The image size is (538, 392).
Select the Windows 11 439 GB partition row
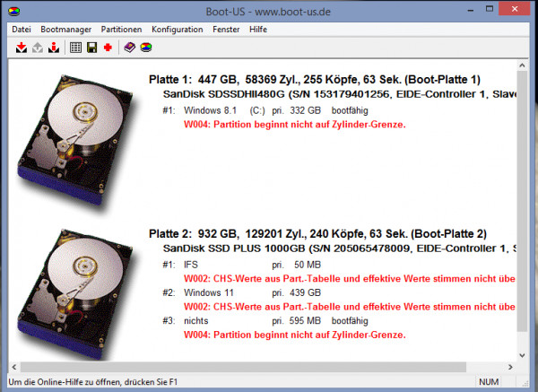tap(241, 292)
